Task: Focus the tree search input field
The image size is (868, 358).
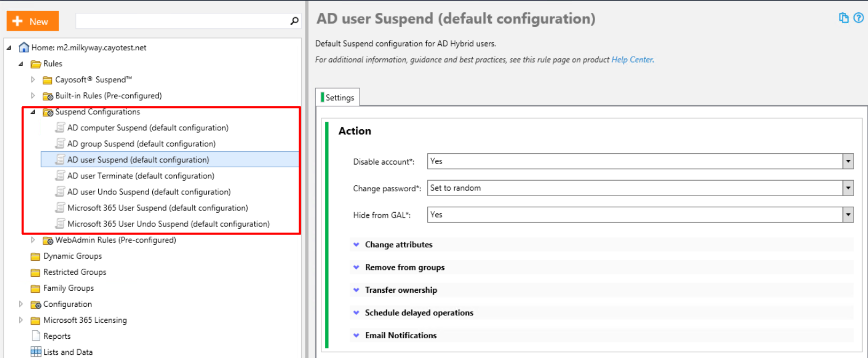Action: coord(183,21)
